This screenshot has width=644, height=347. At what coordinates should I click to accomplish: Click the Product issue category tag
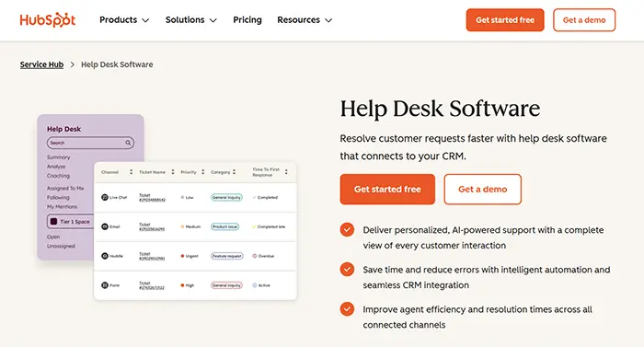point(224,226)
